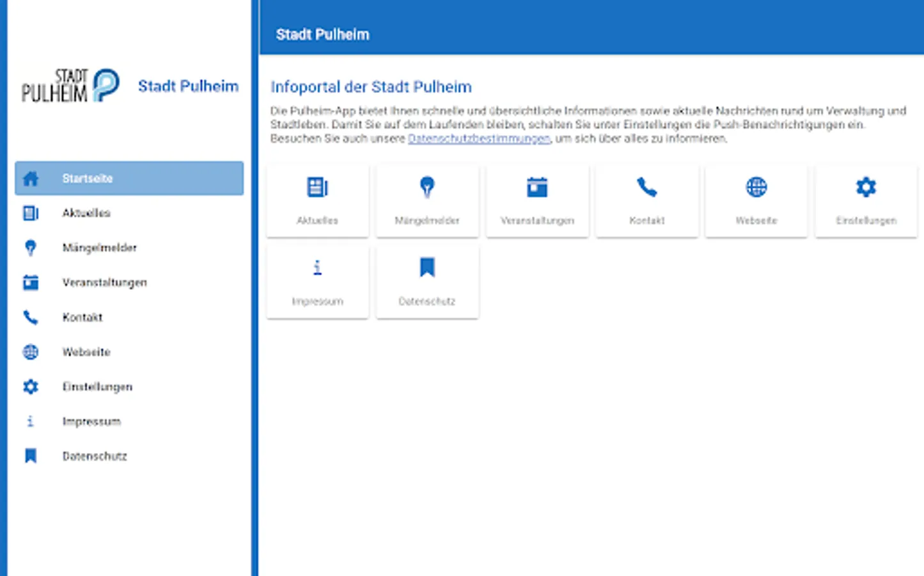Open the Veranstaltungen tile calendar icon

click(537, 188)
